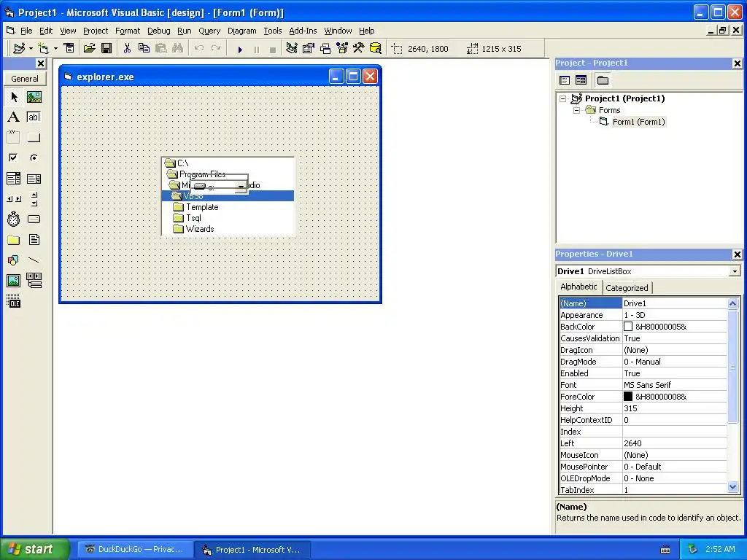747x560 pixels.
Task: Click the ForeColor black color swatch
Action: click(628, 397)
